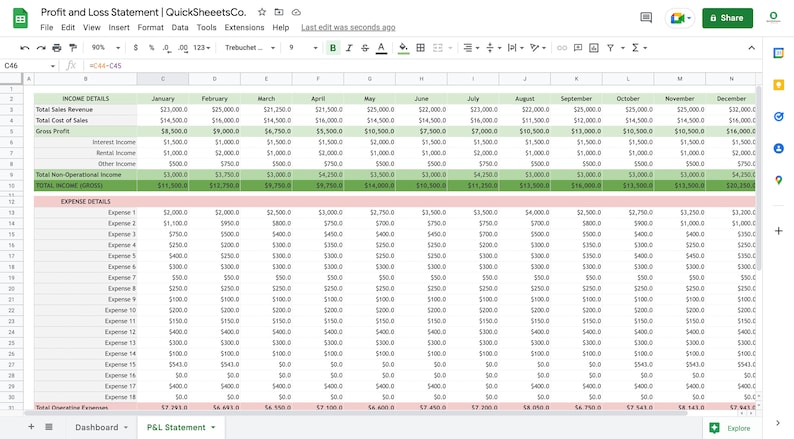Open the Edit menu
Viewport: 794px width, 439px height.
coord(68,27)
